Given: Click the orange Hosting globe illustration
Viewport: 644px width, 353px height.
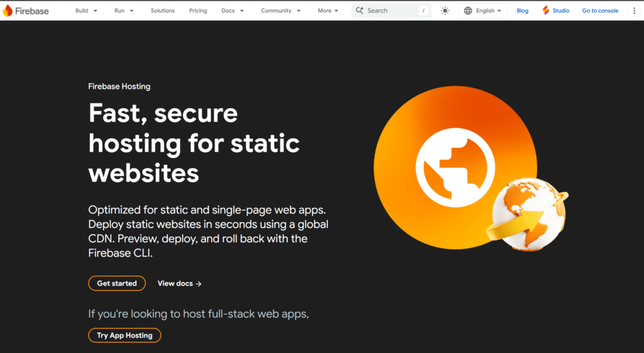Looking at the screenshot, I should 455,167.
